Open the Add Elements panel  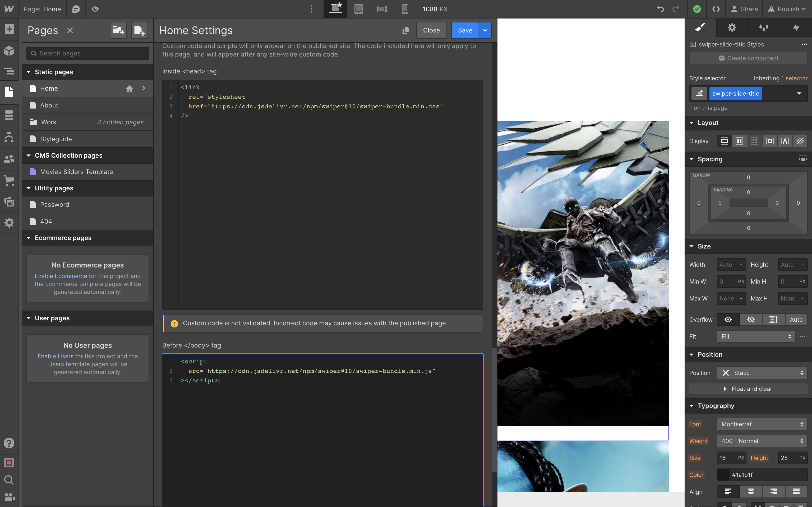pos(9,29)
